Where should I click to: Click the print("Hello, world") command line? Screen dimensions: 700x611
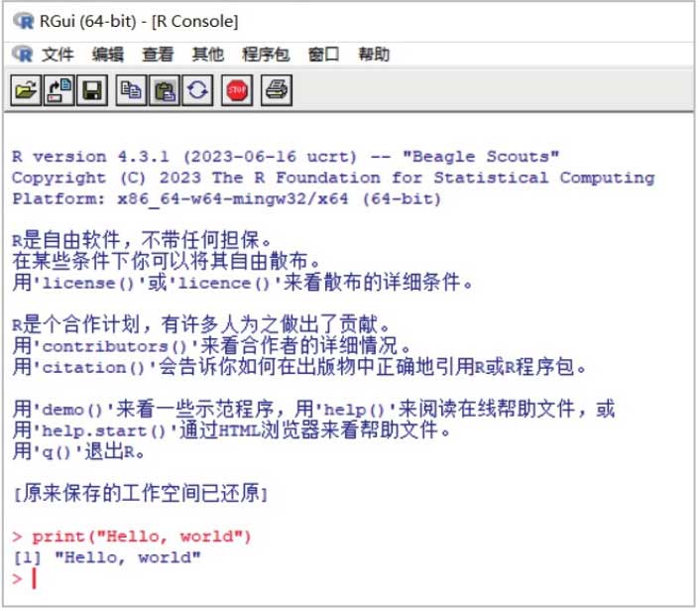point(132,537)
